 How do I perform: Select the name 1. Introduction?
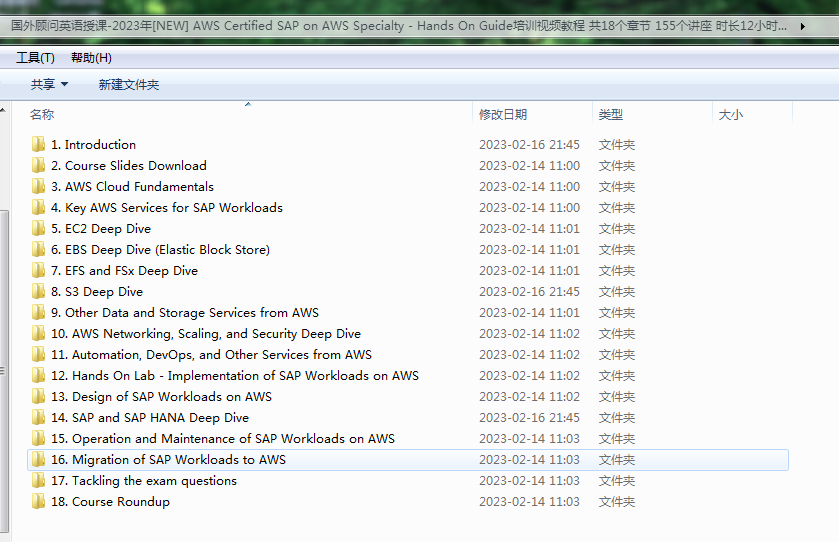point(94,144)
